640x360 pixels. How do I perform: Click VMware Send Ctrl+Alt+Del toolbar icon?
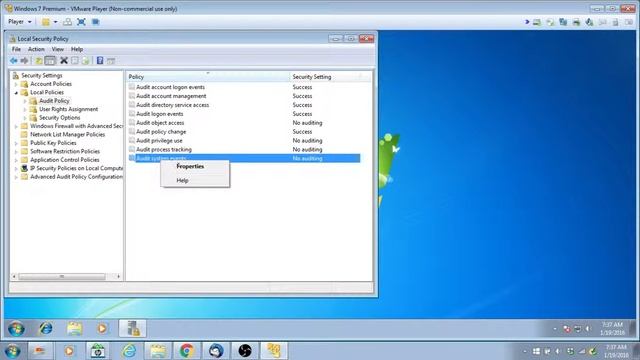coord(68,22)
